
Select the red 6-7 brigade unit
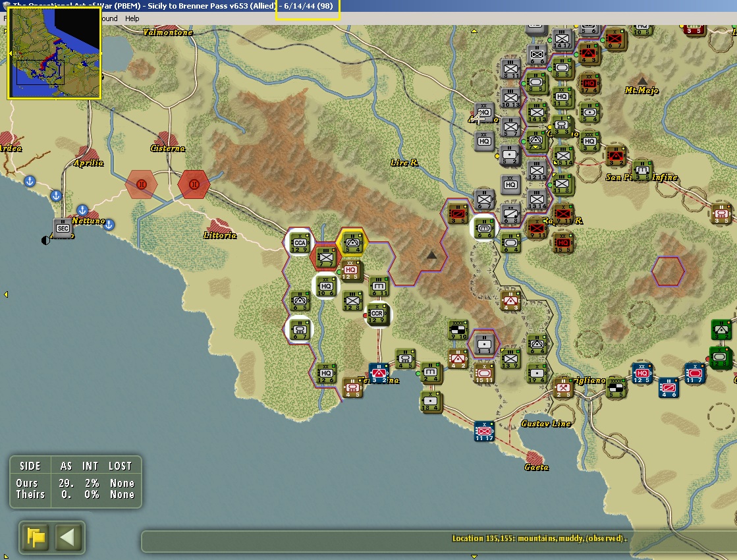(614, 40)
